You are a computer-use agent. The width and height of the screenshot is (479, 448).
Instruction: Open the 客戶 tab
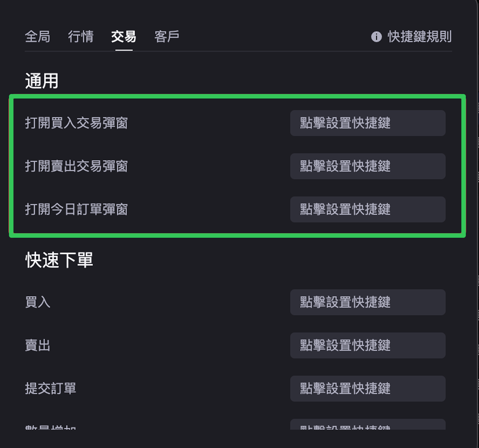167,37
